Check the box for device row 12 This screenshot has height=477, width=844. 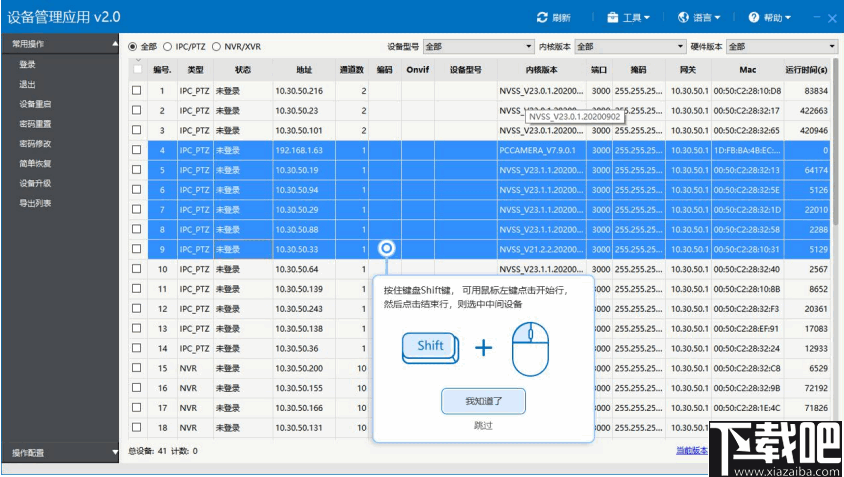(x=137, y=308)
